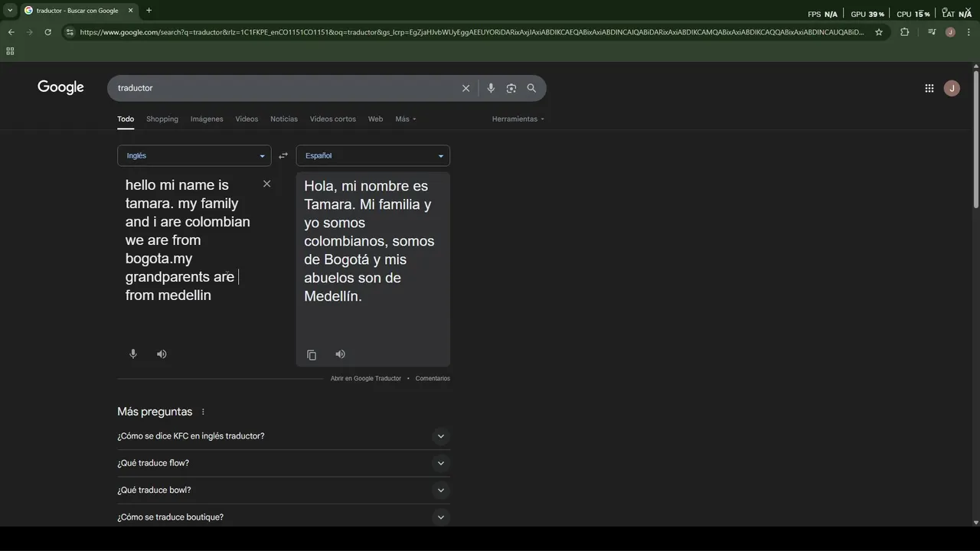Copy the Spanish translation
The width and height of the screenshot is (980, 551).
tap(312, 354)
